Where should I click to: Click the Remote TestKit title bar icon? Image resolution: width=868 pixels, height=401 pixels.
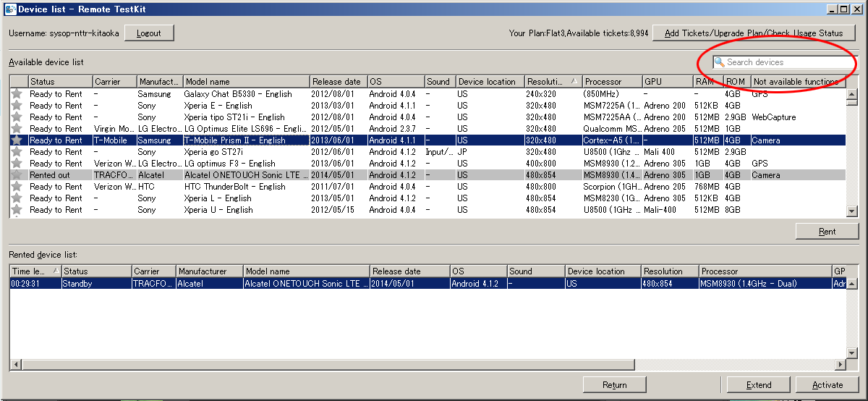9,9
